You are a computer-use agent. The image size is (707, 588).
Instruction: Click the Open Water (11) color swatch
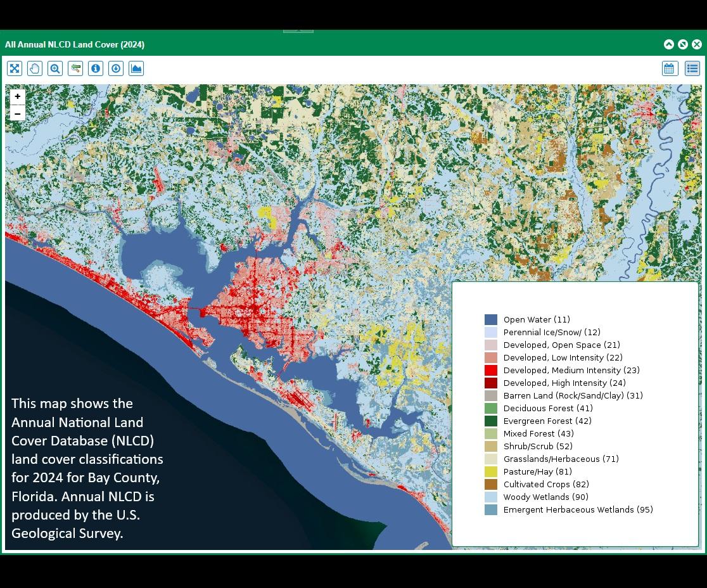[491, 320]
